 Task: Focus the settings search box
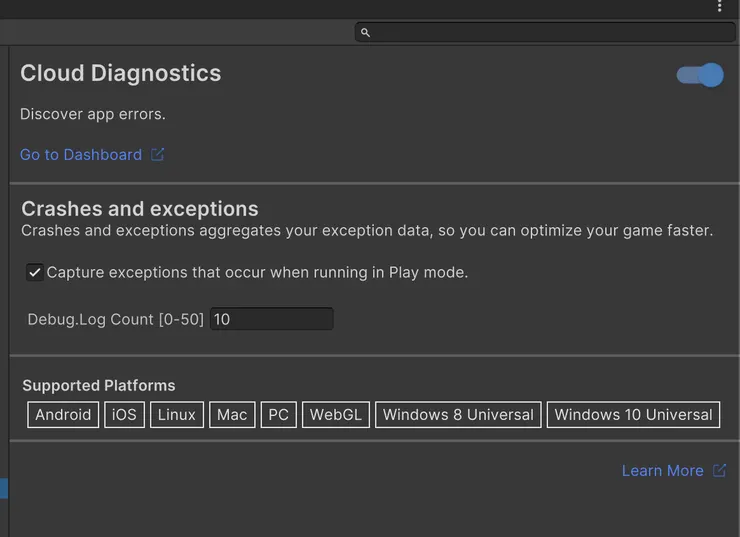click(550, 33)
